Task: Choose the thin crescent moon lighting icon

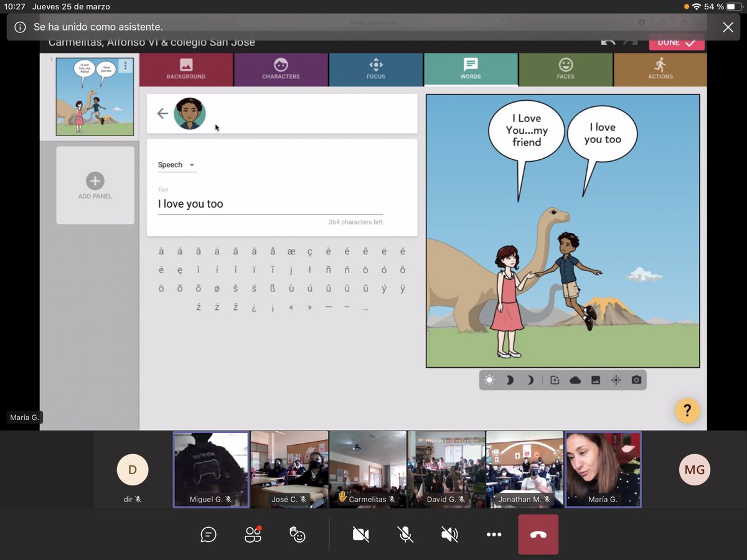Action: tap(530, 380)
